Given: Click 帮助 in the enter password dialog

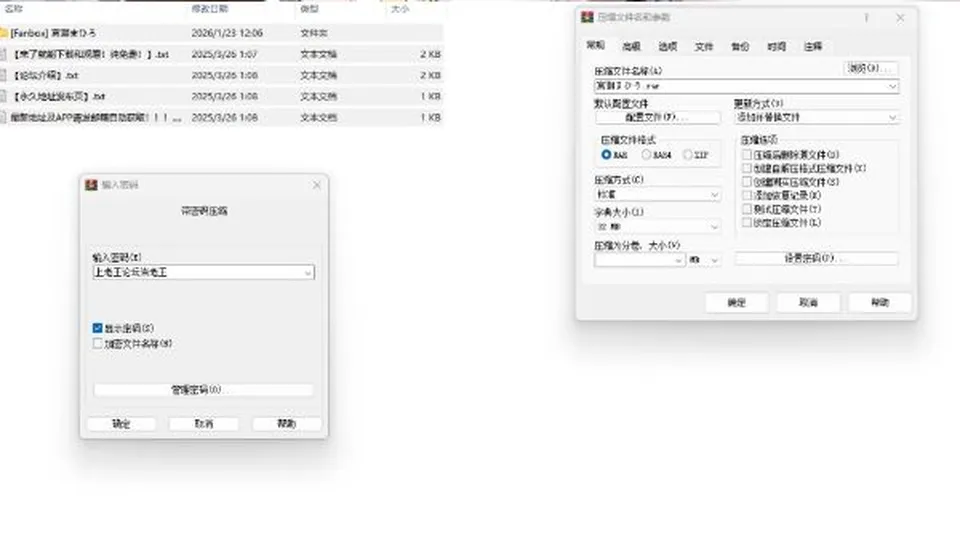Looking at the screenshot, I should (287, 423).
